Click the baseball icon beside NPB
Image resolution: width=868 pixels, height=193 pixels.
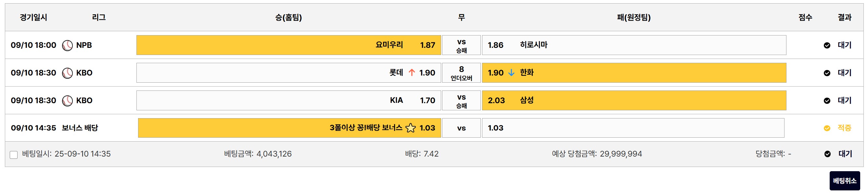[x=67, y=45]
